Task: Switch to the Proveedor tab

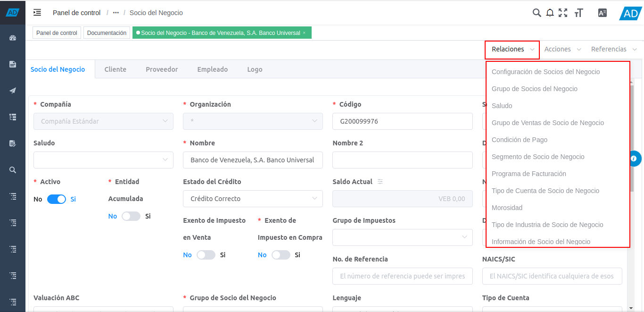Action: pos(162,69)
